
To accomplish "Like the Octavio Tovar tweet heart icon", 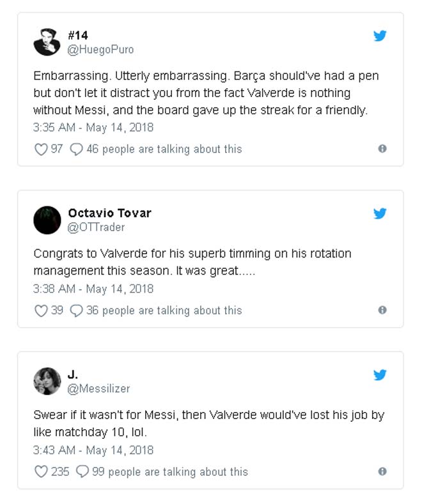I will pyautogui.click(x=41, y=310).
